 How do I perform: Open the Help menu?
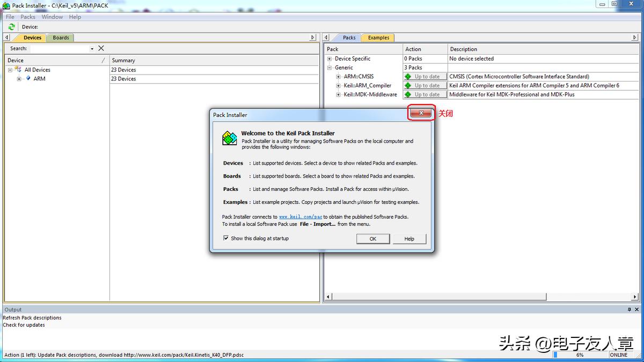(x=75, y=17)
